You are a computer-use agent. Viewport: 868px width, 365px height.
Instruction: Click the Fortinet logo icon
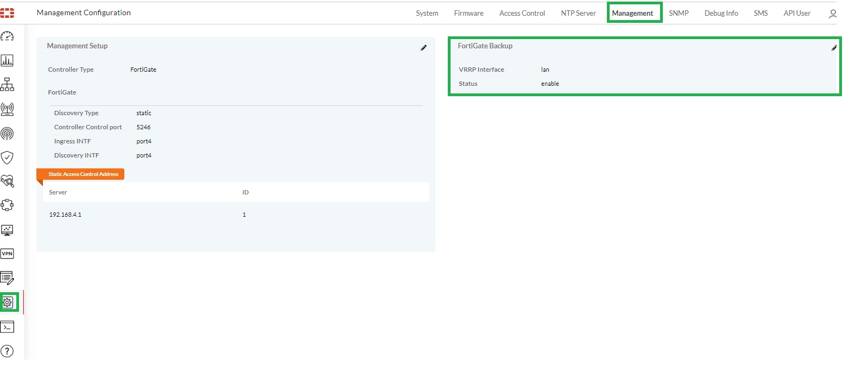7,13
